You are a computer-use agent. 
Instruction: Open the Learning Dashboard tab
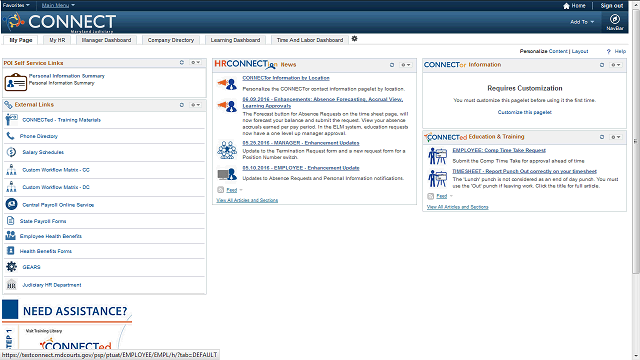[x=235, y=40]
